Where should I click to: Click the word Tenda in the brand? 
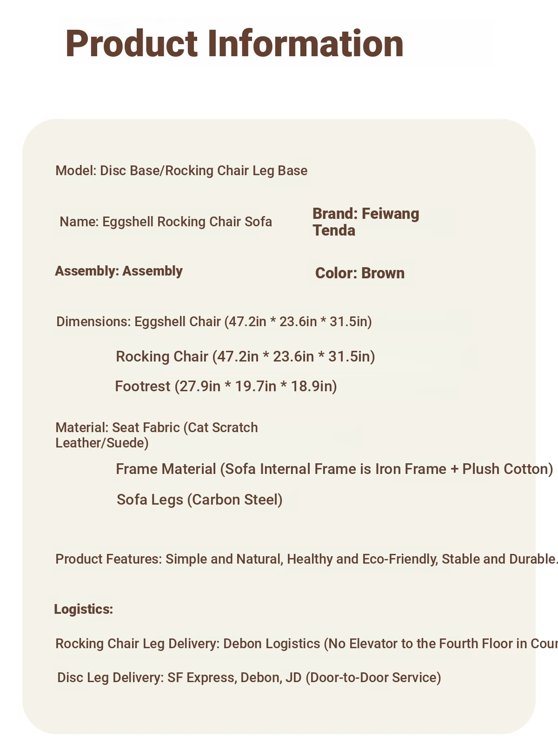(334, 230)
